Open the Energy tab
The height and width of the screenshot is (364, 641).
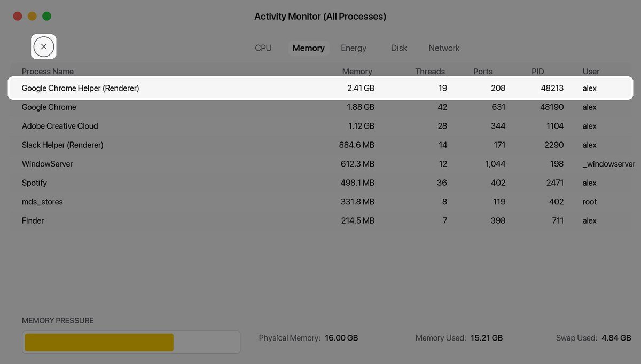354,48
